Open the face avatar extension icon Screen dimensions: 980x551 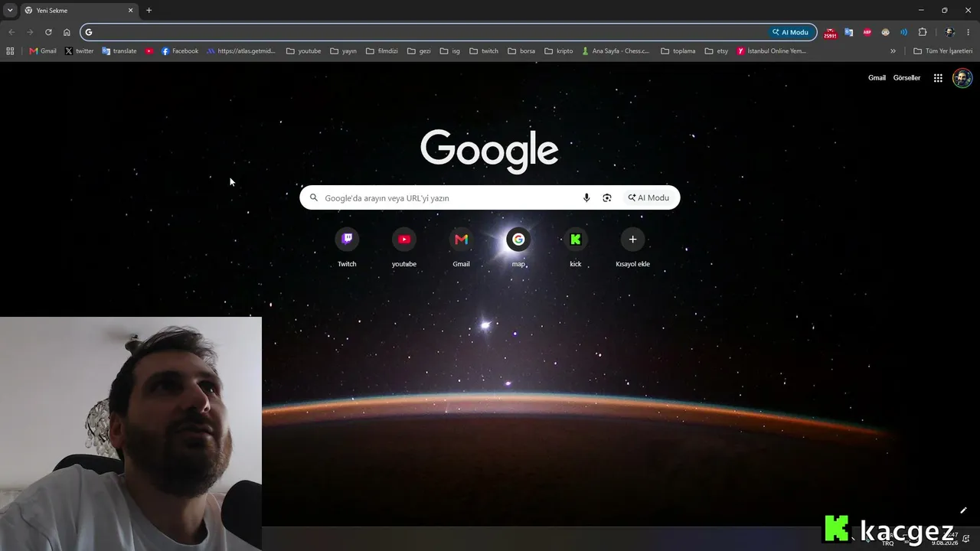[x=885, y=32]
